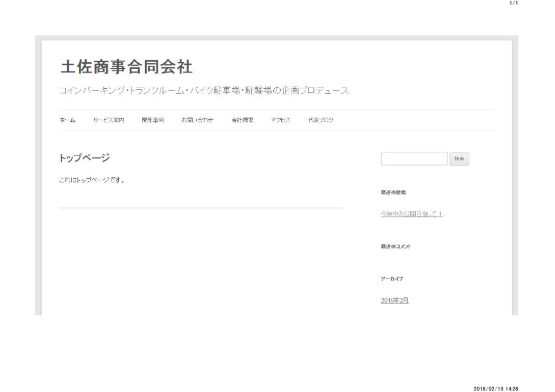555x392 pixels.
Task: Click the 最近のコメント widget heading
Action: (x=396, y=246)
